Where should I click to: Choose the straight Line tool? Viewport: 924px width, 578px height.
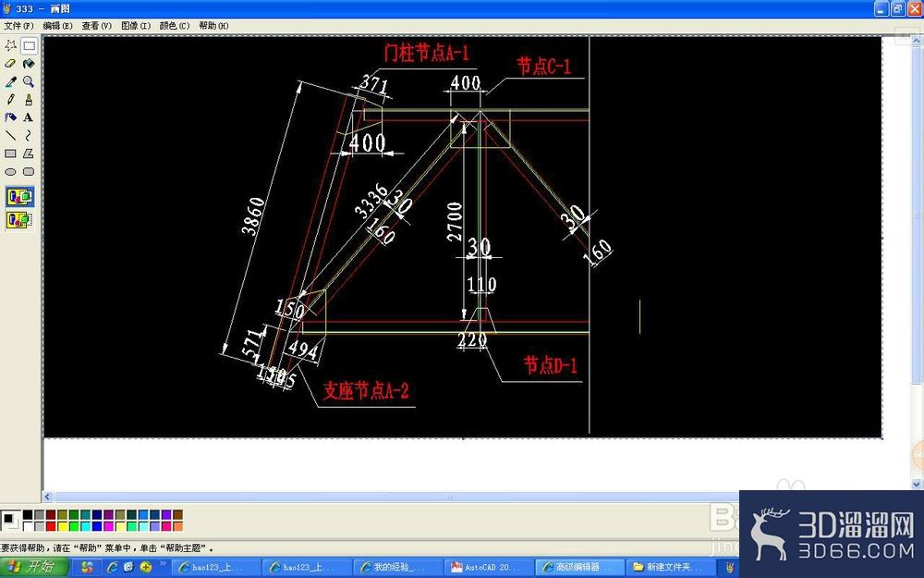coord(10,136)
